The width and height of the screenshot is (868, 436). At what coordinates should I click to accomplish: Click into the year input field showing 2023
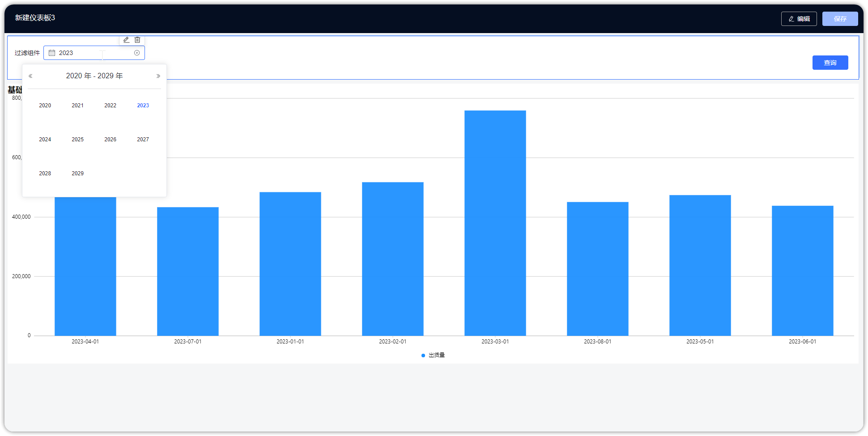[94, 53]
